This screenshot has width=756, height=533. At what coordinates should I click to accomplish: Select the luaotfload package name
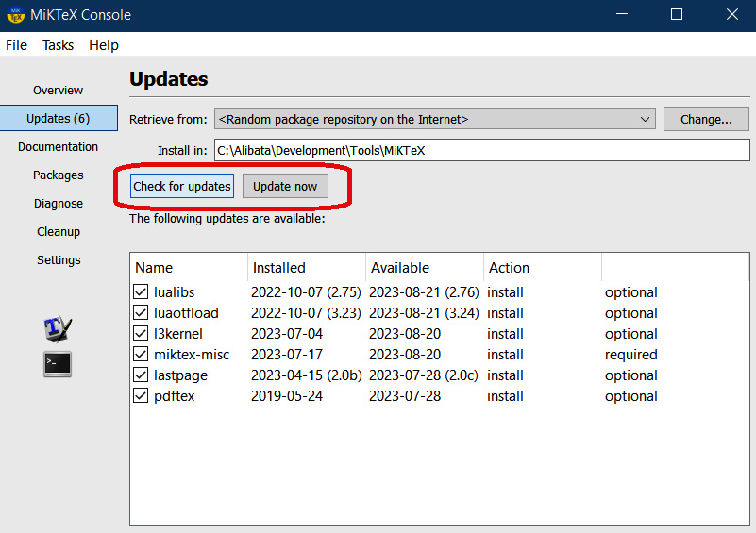[186, 313]
